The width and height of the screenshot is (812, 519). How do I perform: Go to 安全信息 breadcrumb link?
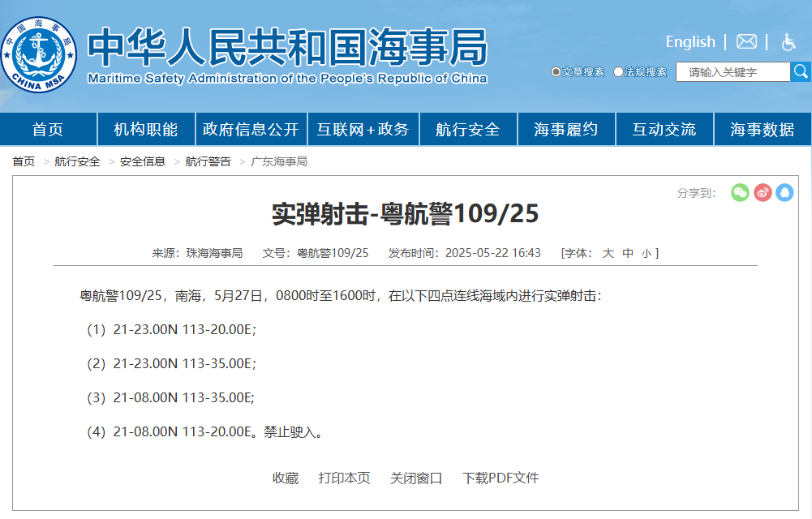[x=143, y=161]
